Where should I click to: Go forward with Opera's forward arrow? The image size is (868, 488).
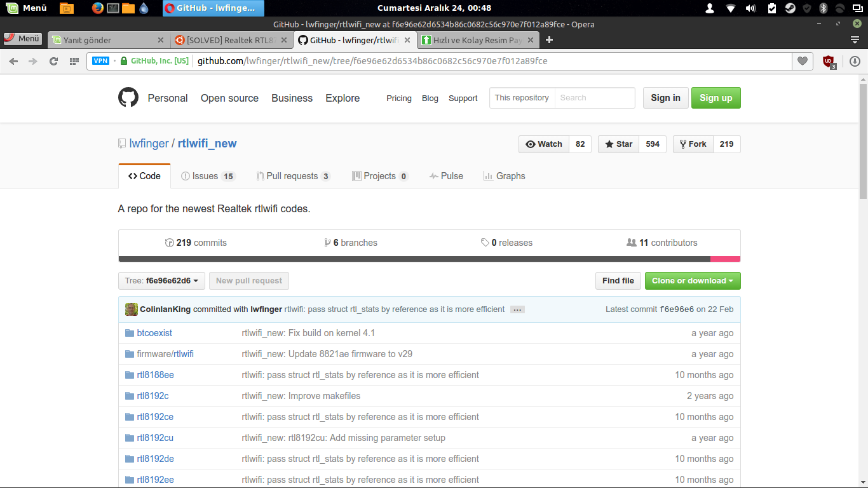(x=33, y=61)
